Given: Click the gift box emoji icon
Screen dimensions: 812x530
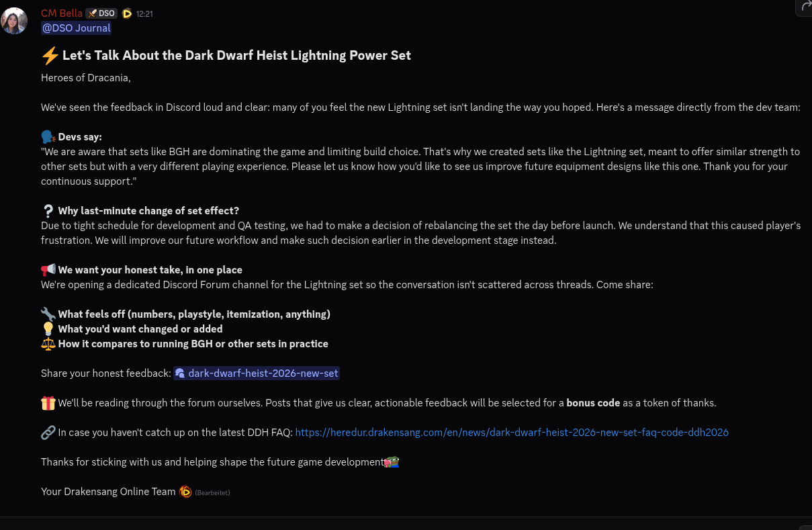Looking at the screenshot, I should 48,403.
